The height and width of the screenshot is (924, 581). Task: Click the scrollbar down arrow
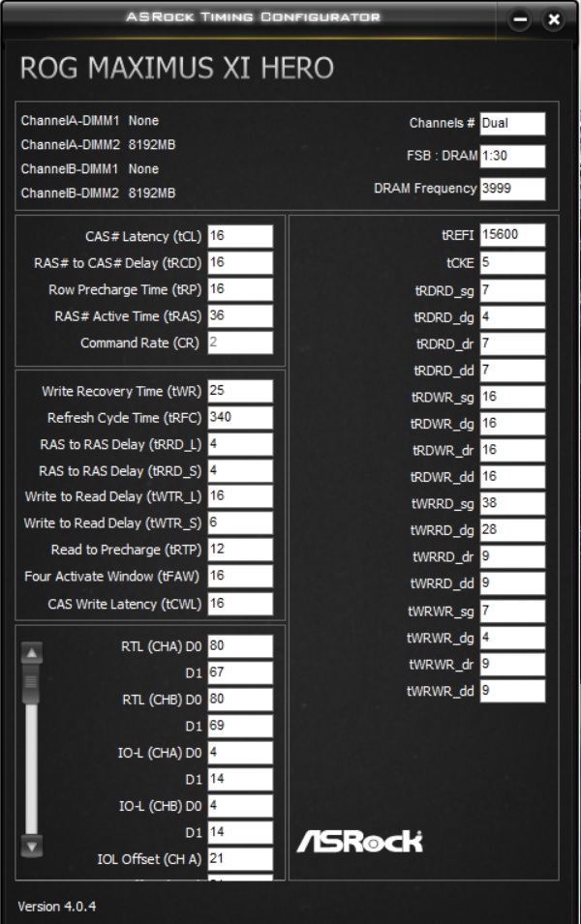coord(31,847)
